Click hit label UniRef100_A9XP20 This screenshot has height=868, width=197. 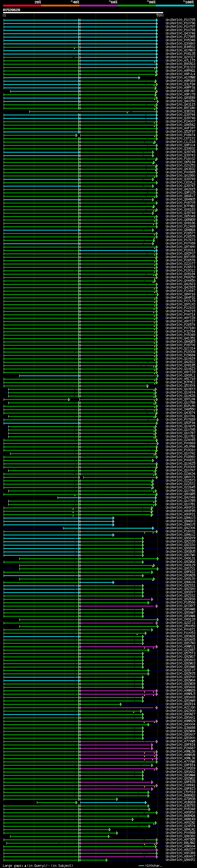coord(180,507)
